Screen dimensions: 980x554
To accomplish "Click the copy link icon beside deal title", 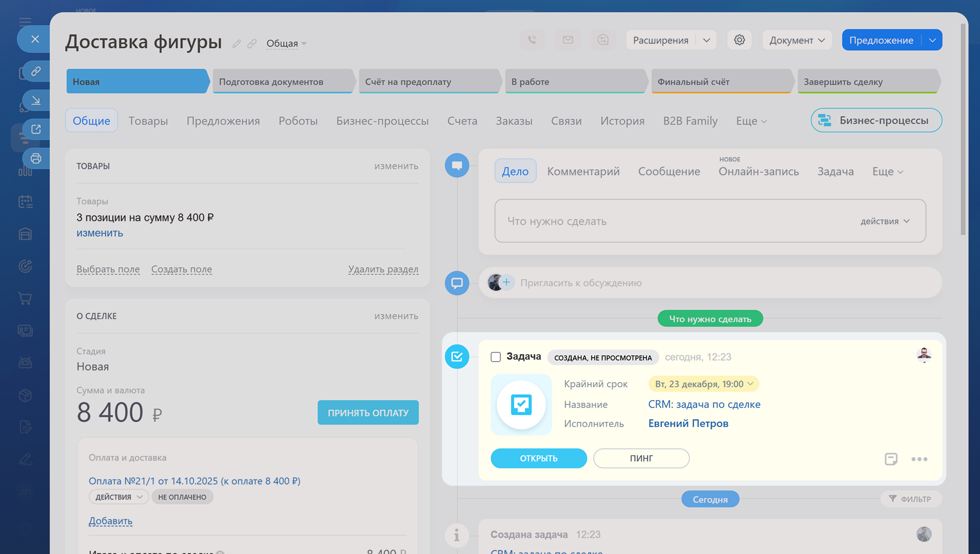I will pyautogui.click(x=252, y=44).
